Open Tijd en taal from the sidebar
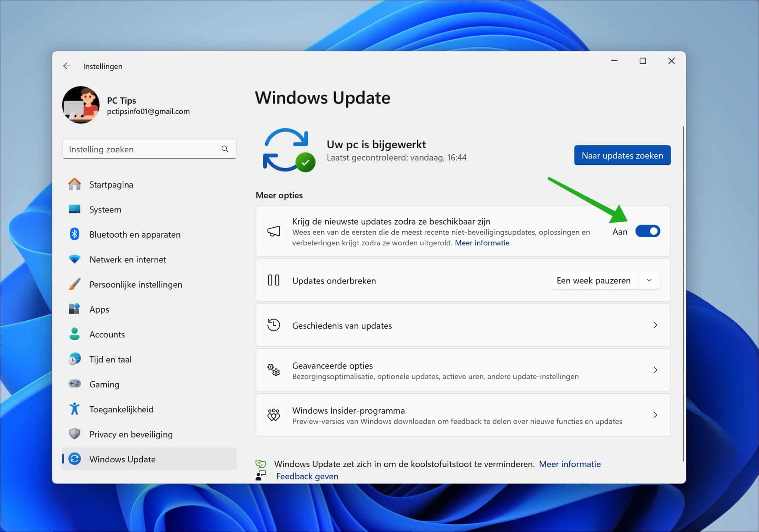Image resolution: width=759 pixels, height=532 pixels. [110, 359]
